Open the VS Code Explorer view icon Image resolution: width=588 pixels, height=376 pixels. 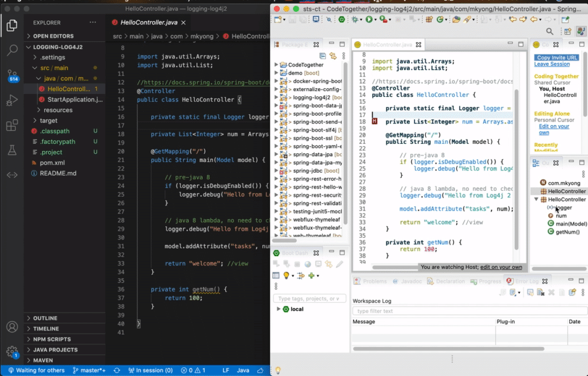pyautogui.click(x=12, y=25)
